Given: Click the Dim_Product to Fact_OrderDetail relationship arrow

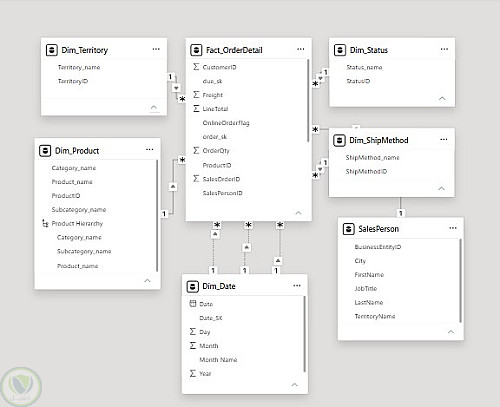Looking at the screenshot, I should (x=173, y=186).
